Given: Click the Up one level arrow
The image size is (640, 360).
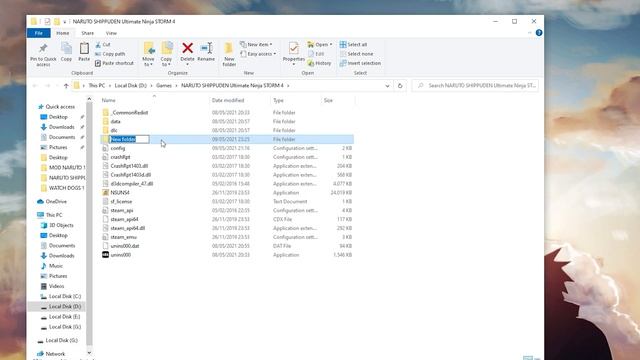Looking at the screenshot, I should coord(66,86).
